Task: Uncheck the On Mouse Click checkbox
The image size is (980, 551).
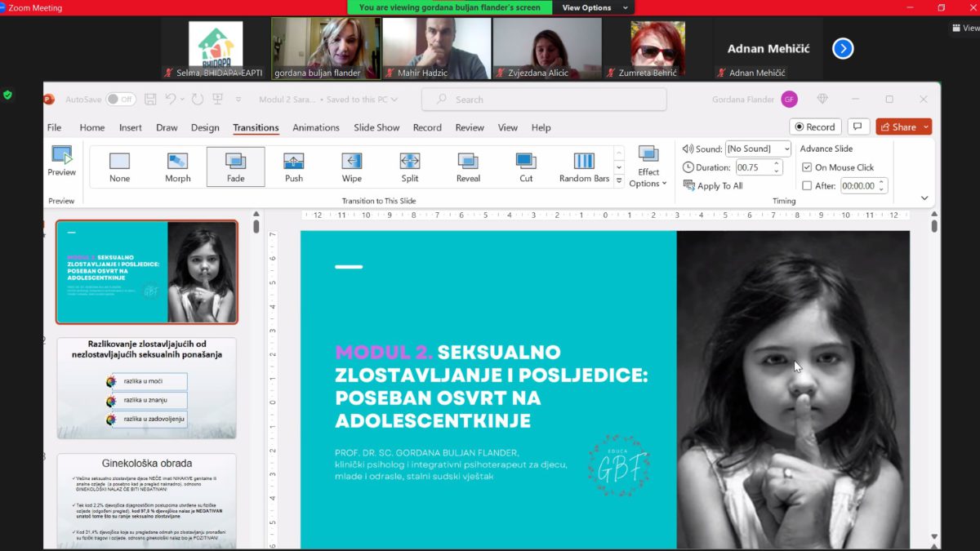Action: [x=807, y=167]
